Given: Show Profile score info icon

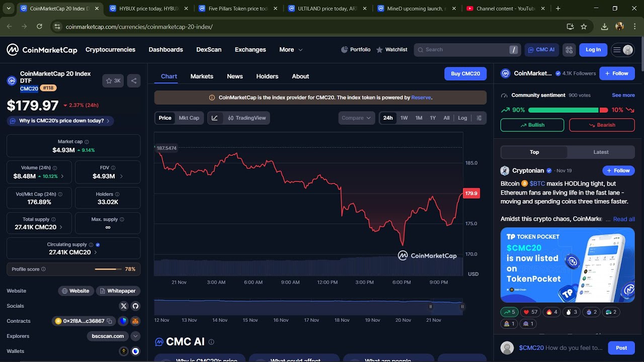Looking at the screenshot, I should (x=43, y=269).
